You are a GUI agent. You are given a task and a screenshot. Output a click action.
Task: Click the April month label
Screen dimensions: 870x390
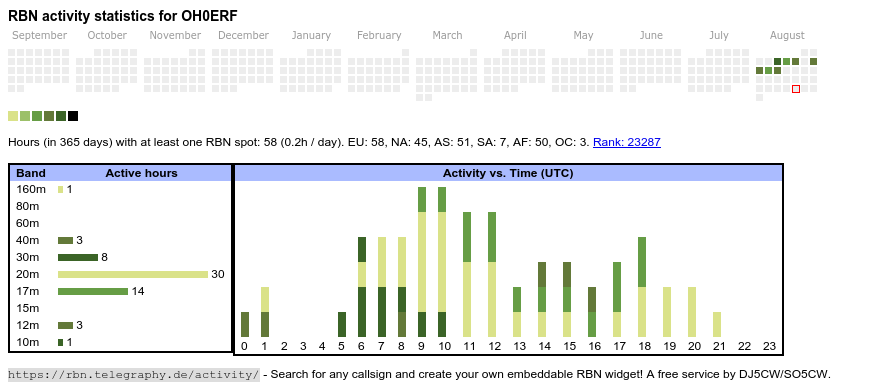click(x=515, y=36)
